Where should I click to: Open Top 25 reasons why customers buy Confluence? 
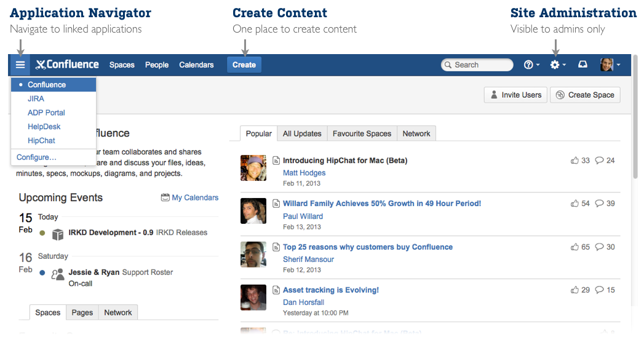pos(368,247)
